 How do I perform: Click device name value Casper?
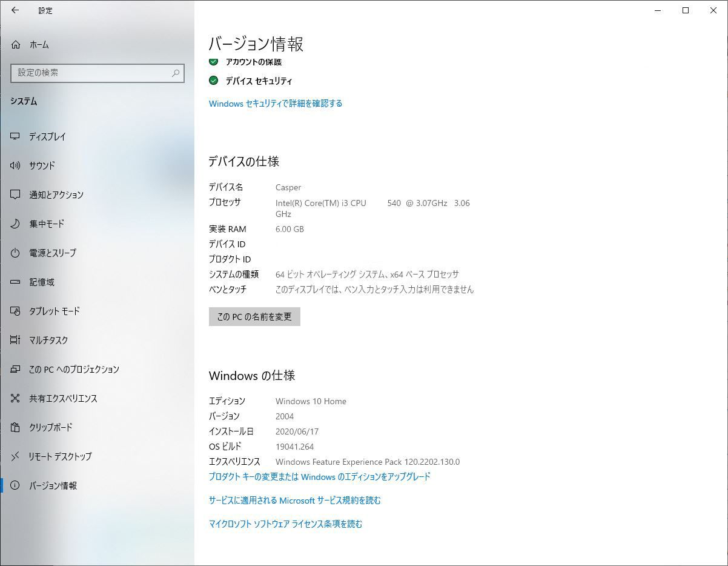pyautogui.click(x=288, y=187)
